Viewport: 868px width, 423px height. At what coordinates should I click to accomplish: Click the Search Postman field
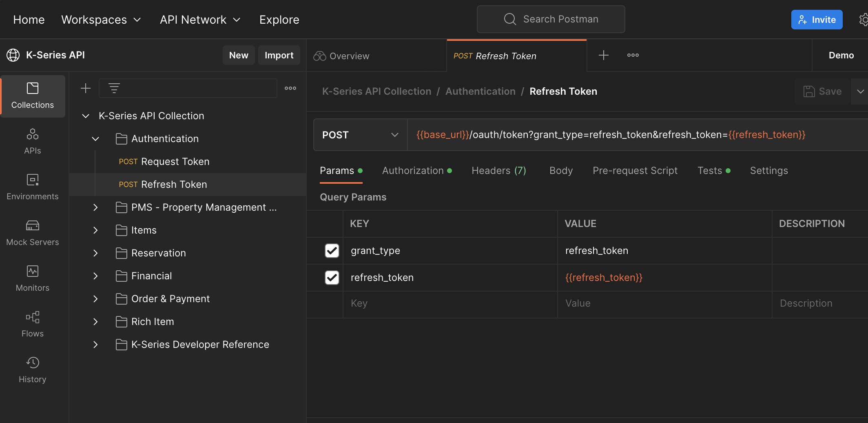pyautogui.click(x=551, y=19)
